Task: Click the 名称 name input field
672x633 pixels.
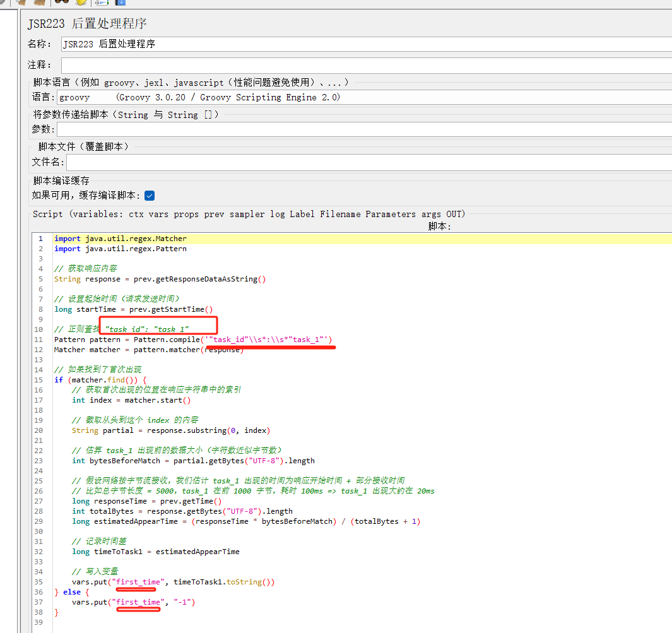Action: (x=367, y=44)
